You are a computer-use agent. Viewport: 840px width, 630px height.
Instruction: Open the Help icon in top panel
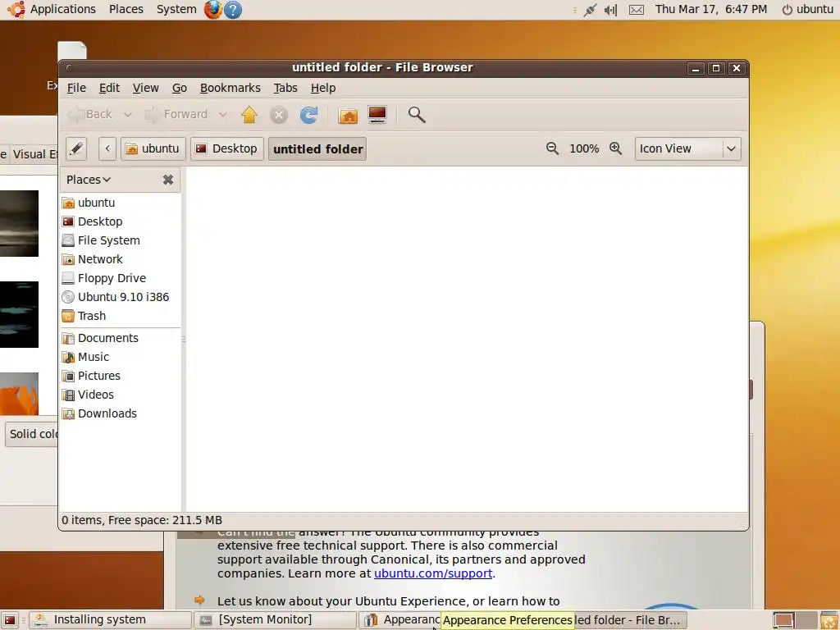[232, 10]
